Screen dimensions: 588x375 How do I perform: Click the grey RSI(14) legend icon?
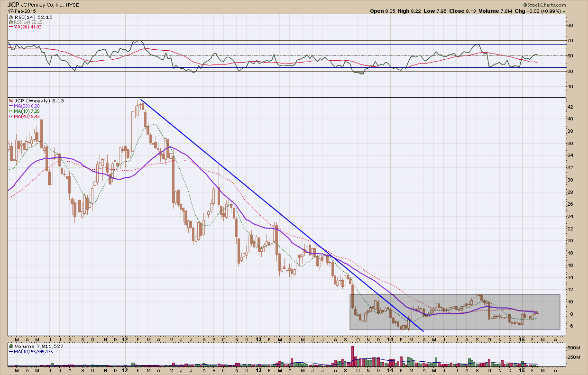[10, 22]
